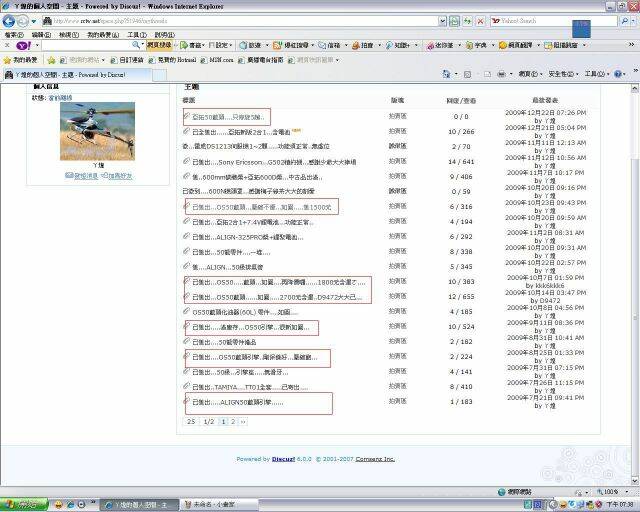Click the add-to-favorites star icon
The width and height of the screenshot is (640, 512).
[x=51, y=60]
